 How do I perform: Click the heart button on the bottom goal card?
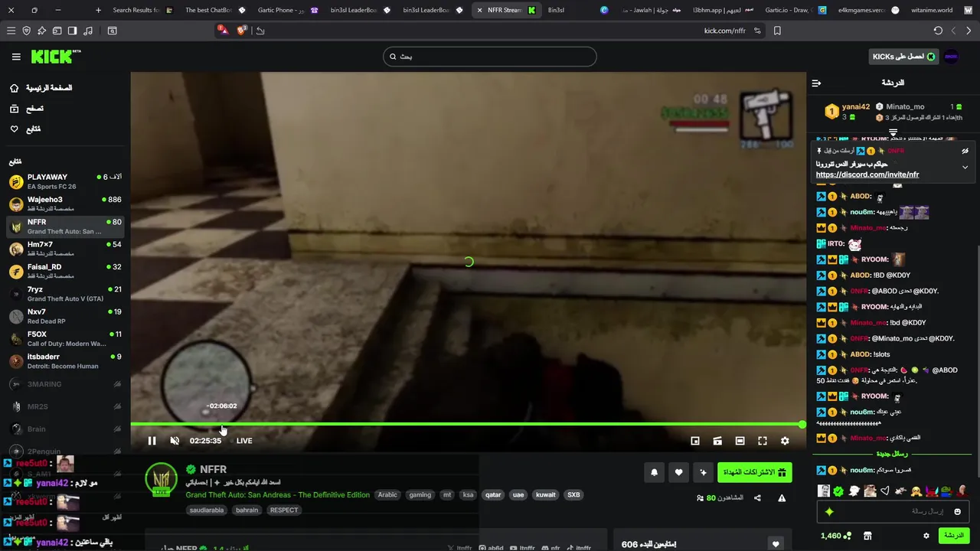pos(776,544)
